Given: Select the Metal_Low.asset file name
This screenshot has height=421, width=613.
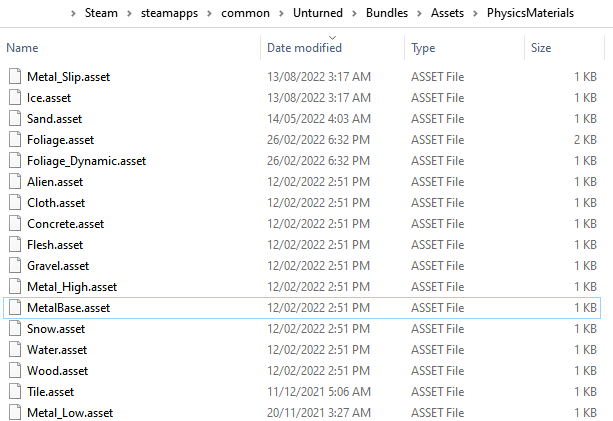Looking at the screenshot, I should [x=70, y=413].
